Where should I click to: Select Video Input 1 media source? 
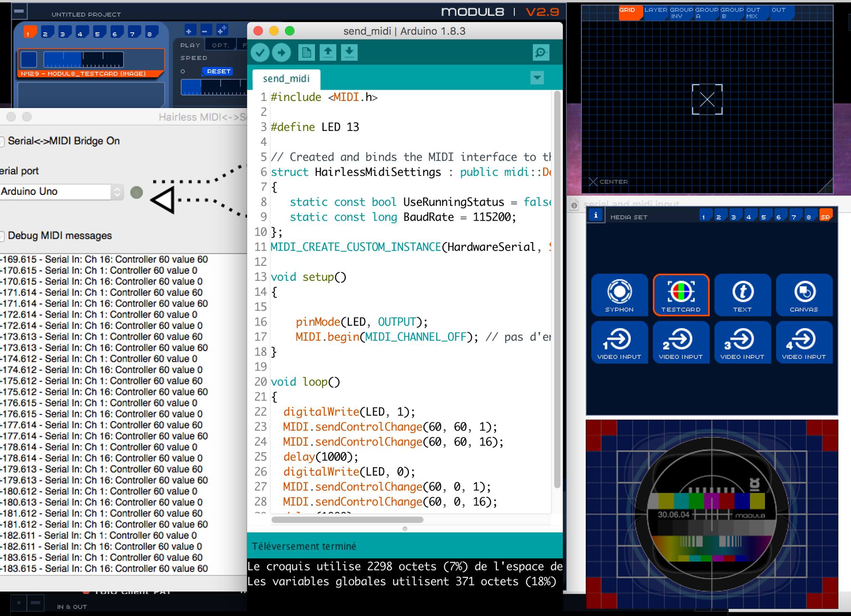click(619, 343)
